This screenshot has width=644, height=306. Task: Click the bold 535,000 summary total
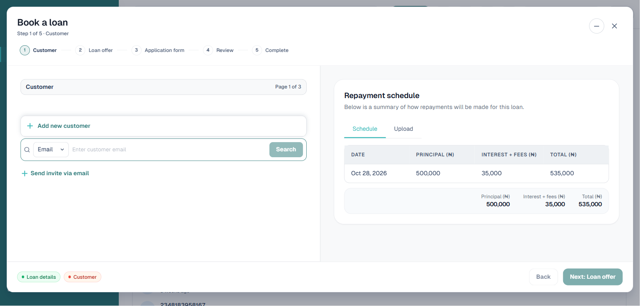[x=590, y=205]
